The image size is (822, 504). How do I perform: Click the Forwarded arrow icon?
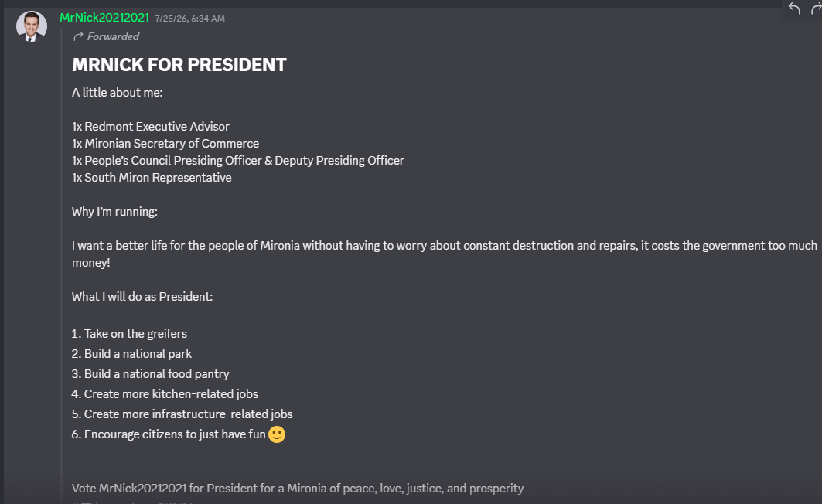78,36
